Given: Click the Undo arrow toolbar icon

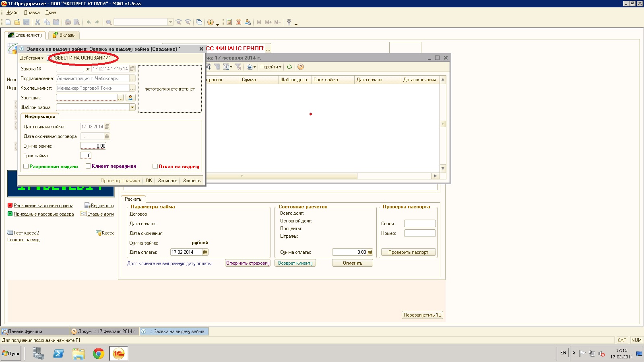Looking at the screenshot, I should 89,22.
